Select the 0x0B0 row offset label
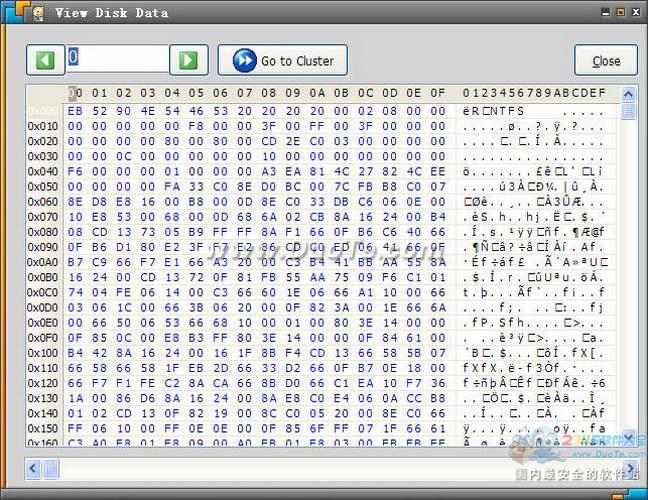 point(43,277)
